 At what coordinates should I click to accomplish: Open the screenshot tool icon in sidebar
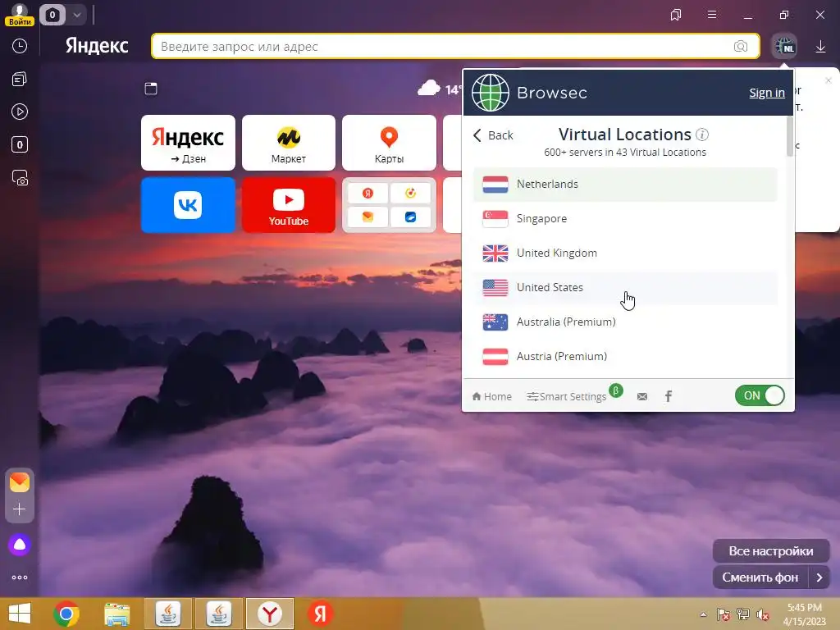pos(20,177)
